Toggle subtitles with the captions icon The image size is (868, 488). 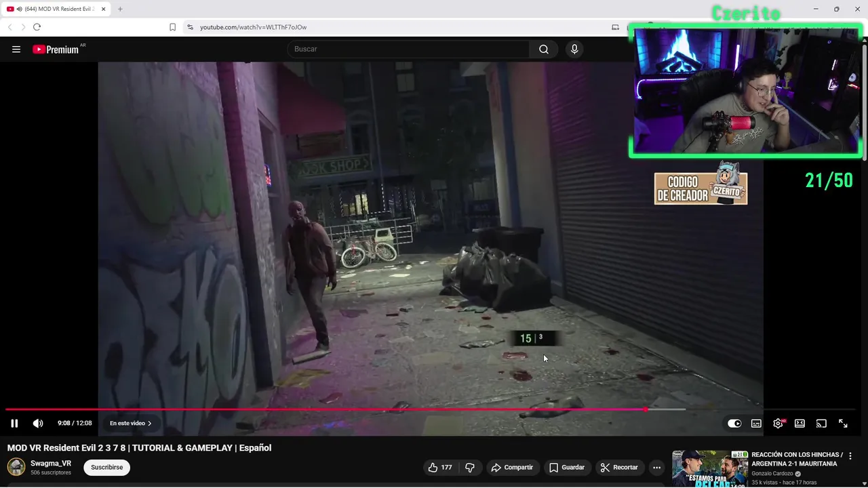pyautogui.click(x=756, y=424)
